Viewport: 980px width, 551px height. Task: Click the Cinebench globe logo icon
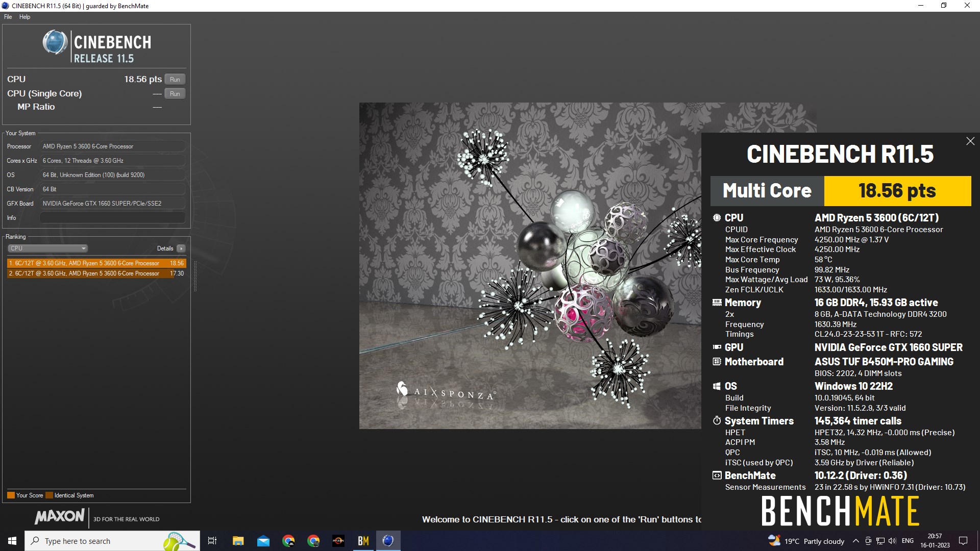tap(55, 42)
